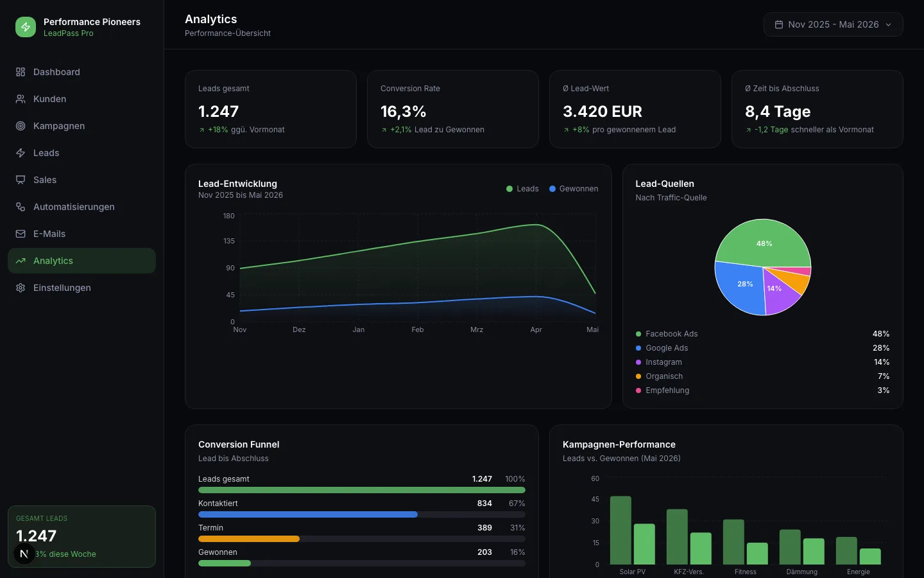
Task: Click the Fitness dark green bar
Action: click(733, 542)
